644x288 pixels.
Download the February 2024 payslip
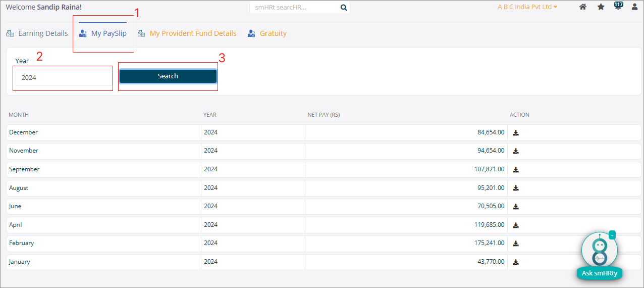click(x=516, y=244)
